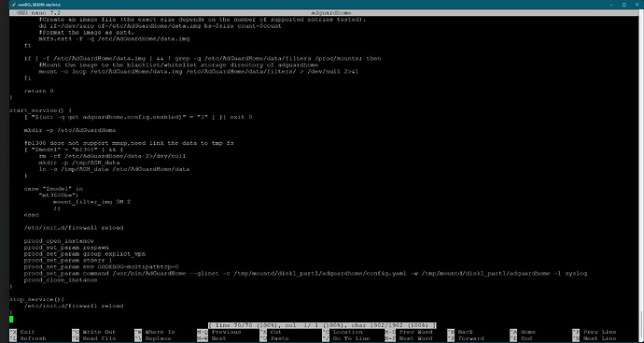Place cursor on 'mkdir -p /etc/AdGuardHome' line
The image size is (644, 343).
pyautogui.click(x=70, y=130)
